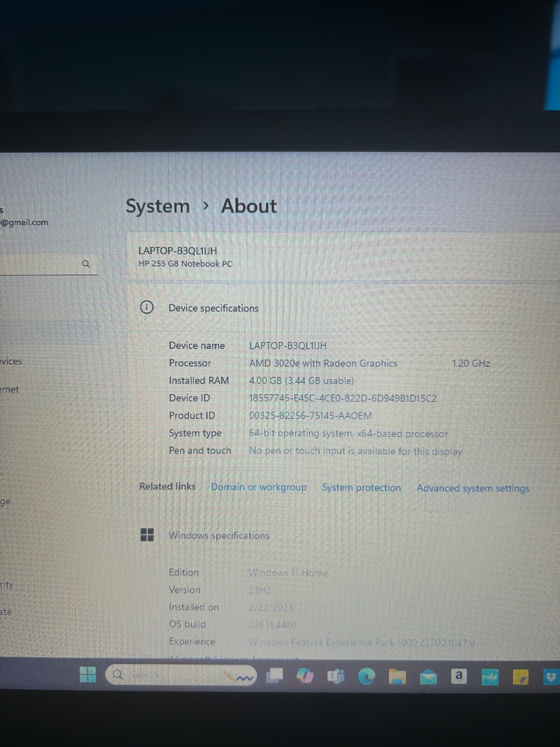Screen dimensions: 560x747
Task: Select the Device ID value 18557745-E45C
Action: coord(343,398)
